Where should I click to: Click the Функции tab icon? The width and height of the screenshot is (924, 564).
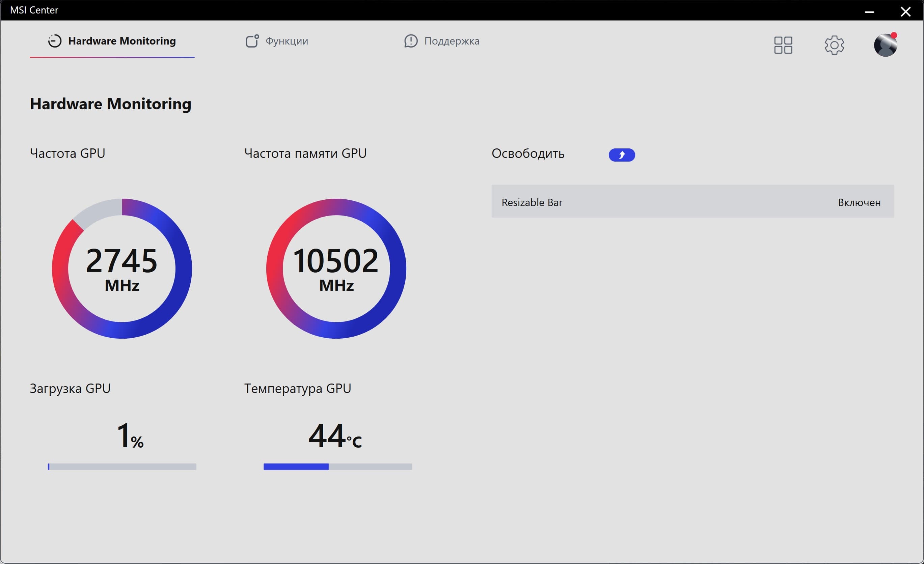tap(252, 41)
